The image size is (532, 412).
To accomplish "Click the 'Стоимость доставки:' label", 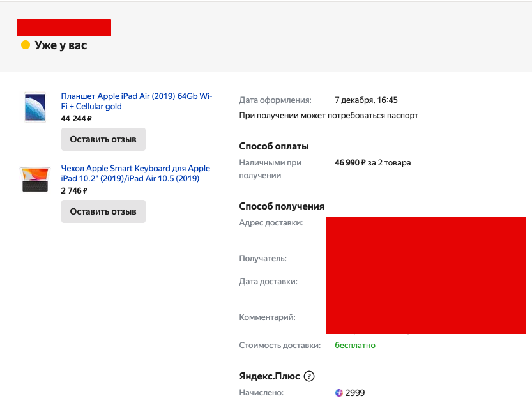I will click(x=280, y=346).
